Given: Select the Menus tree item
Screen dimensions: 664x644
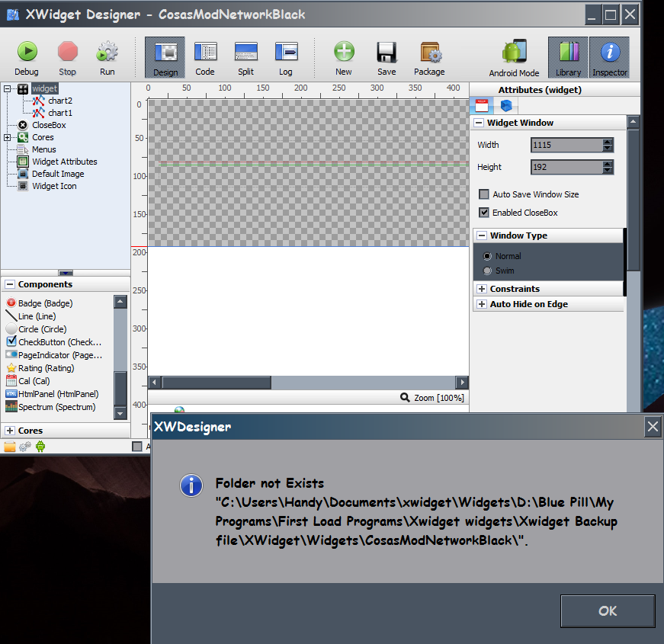Looking at the screenshot, I should point(44,149).
